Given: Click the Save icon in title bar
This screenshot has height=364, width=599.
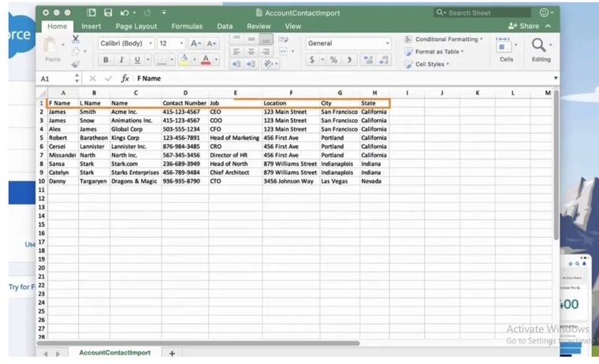Looking at the screenshot, I should (108, 13).
